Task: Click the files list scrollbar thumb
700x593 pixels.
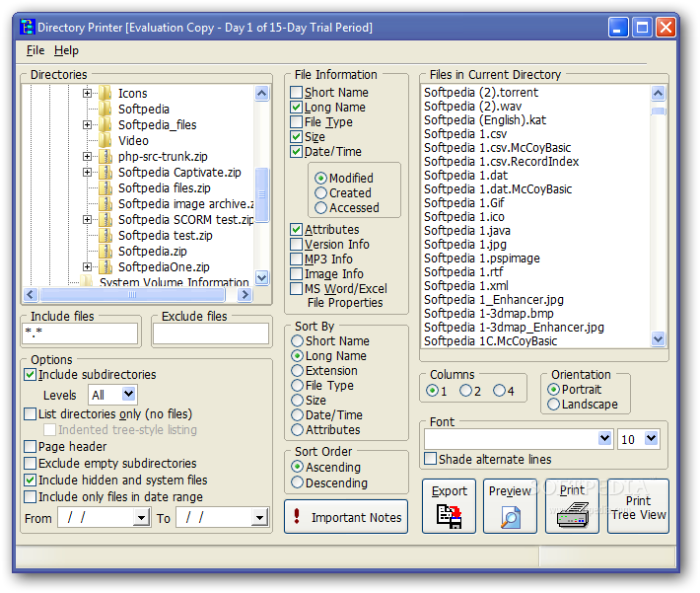Action: tap(658, 111)
